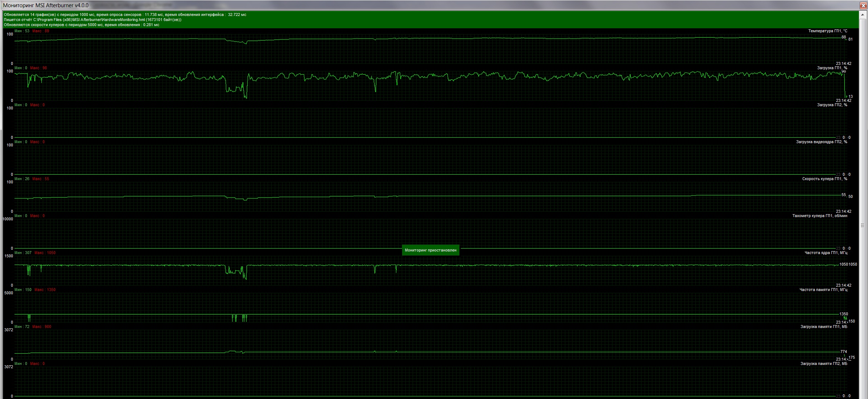Close the MSI Afterburner monitoring window
The width and height of the screenshot is (868, 399).
[x=863, y=5]
